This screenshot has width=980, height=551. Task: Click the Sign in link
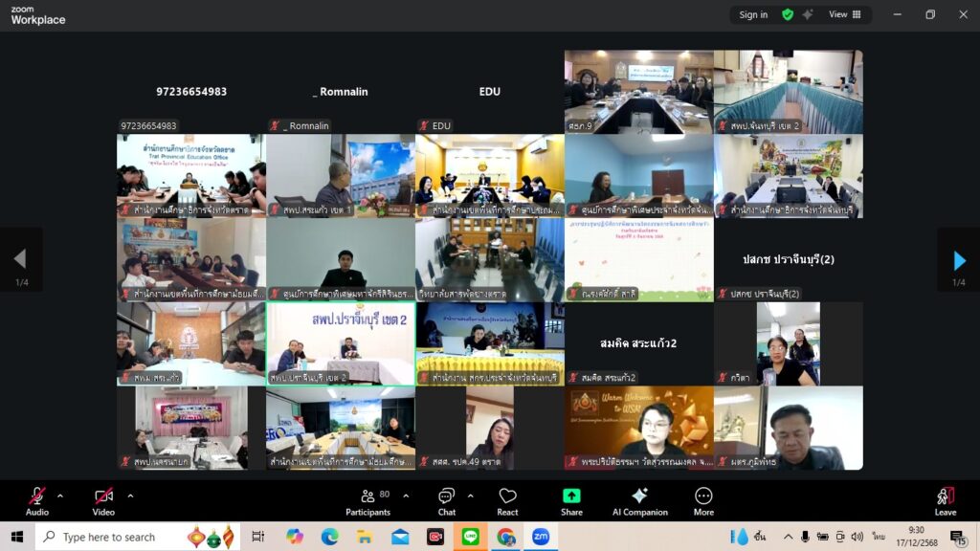click(753, 14)
